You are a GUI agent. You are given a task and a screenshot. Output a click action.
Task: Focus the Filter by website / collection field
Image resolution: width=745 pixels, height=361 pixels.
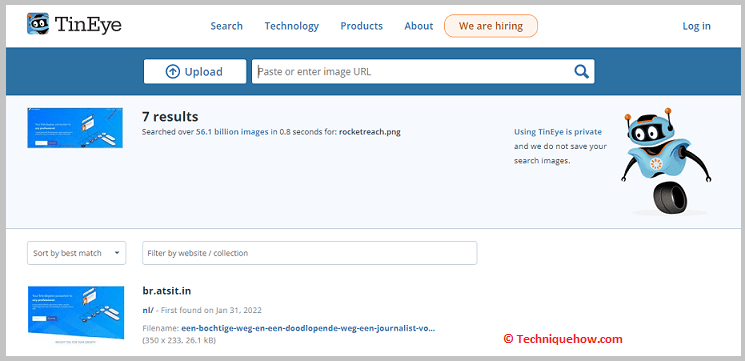pos(310,253)
